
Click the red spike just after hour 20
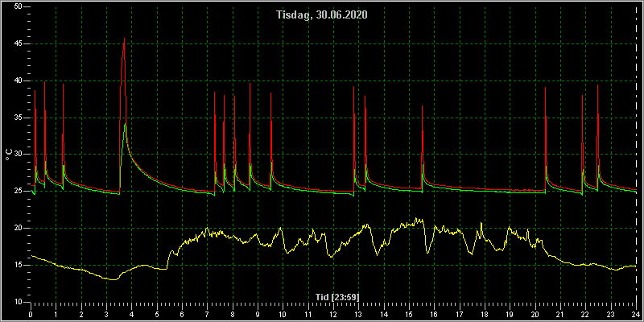point(546,88)
